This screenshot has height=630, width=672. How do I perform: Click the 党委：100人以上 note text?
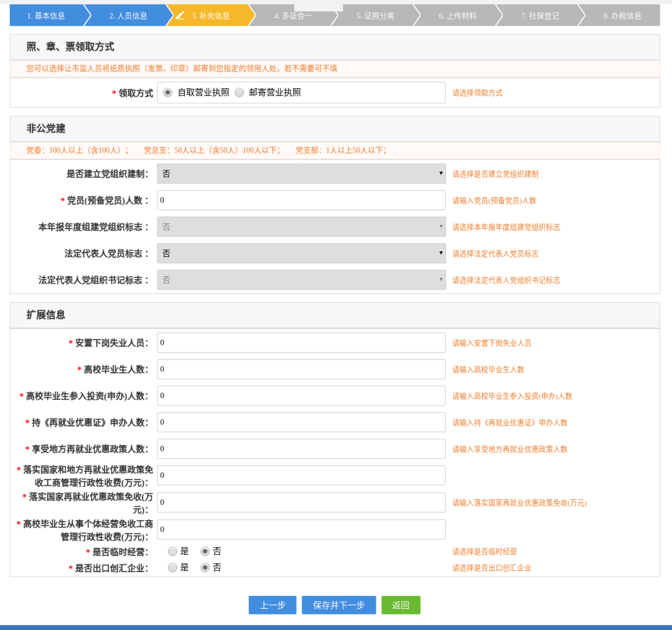pos(77,151)
